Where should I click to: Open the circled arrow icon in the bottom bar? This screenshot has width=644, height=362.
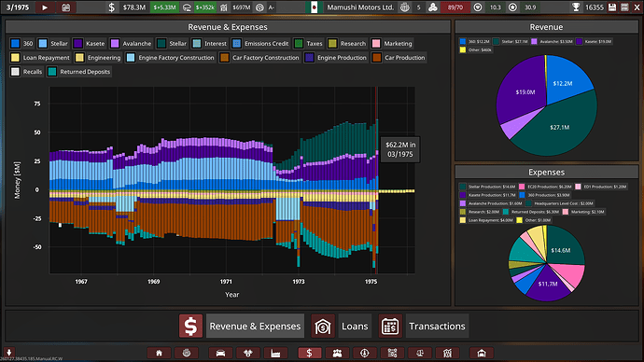click(365, 353)
